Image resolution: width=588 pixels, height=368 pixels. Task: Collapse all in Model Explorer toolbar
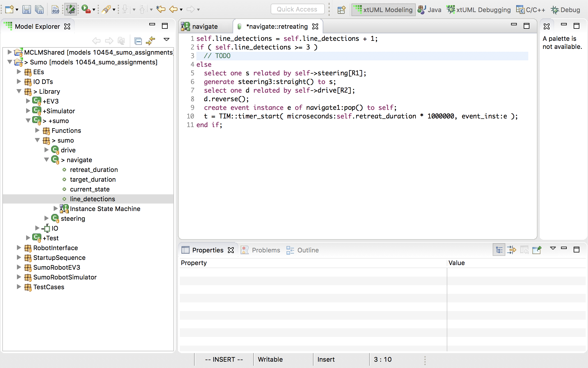(x=138, y=41)
